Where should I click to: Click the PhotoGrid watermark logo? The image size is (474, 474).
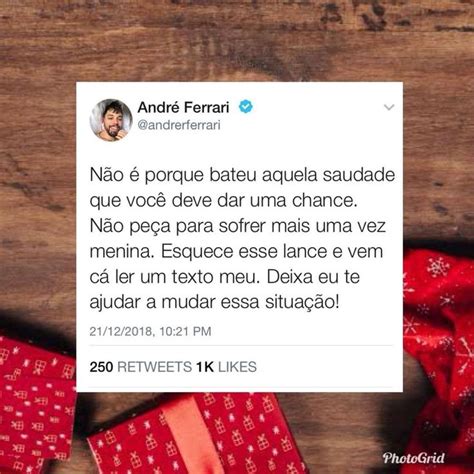coord(413,458)
